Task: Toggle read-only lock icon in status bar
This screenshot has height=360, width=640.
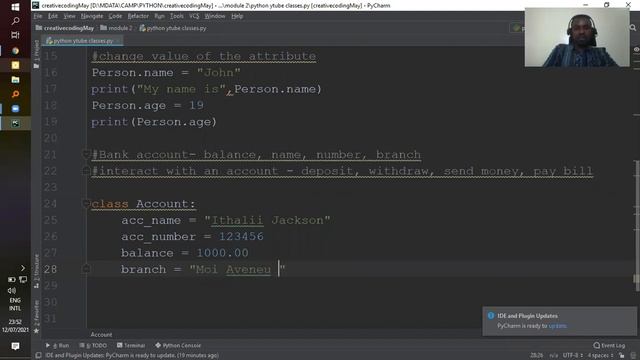Action: (621, 356)
